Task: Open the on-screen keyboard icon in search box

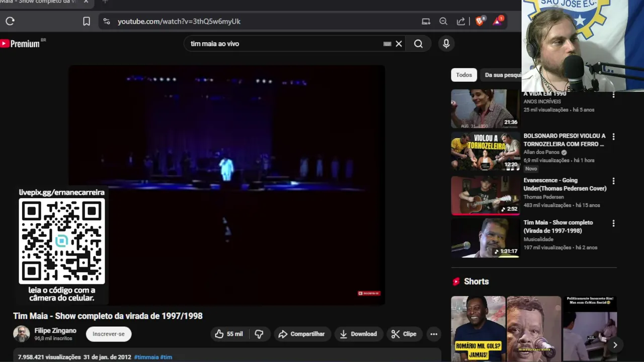Action: 387,44
